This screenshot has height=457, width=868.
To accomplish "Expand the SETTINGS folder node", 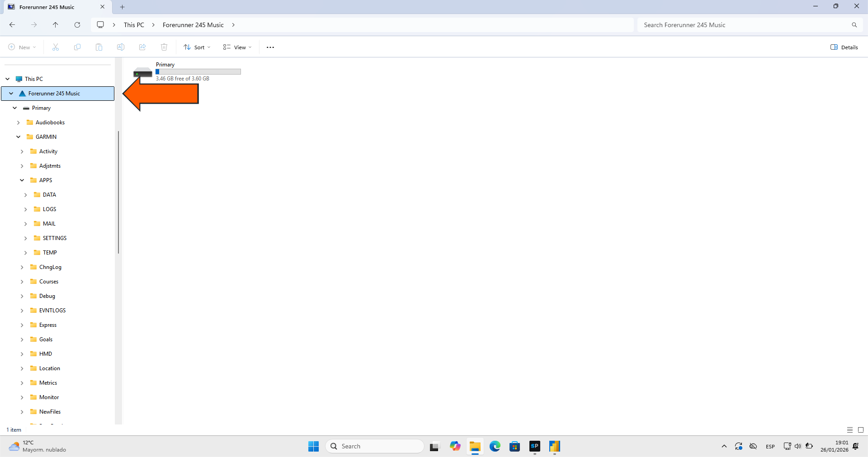I will (x=25, y=238).
